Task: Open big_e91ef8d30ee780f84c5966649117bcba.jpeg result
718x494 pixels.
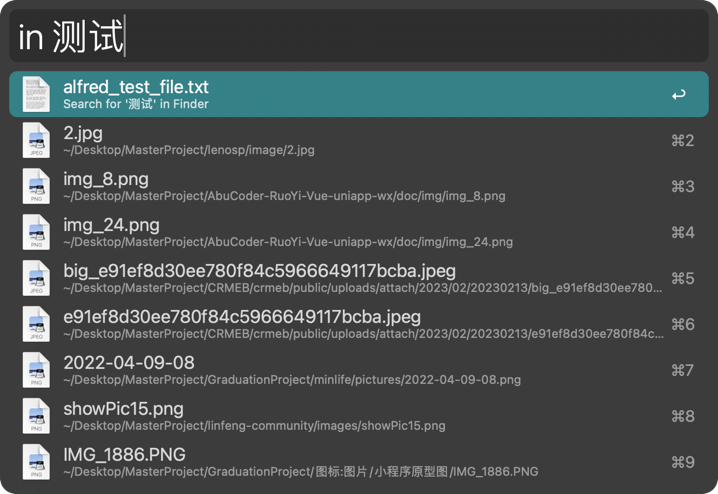Action: [259, 271]
